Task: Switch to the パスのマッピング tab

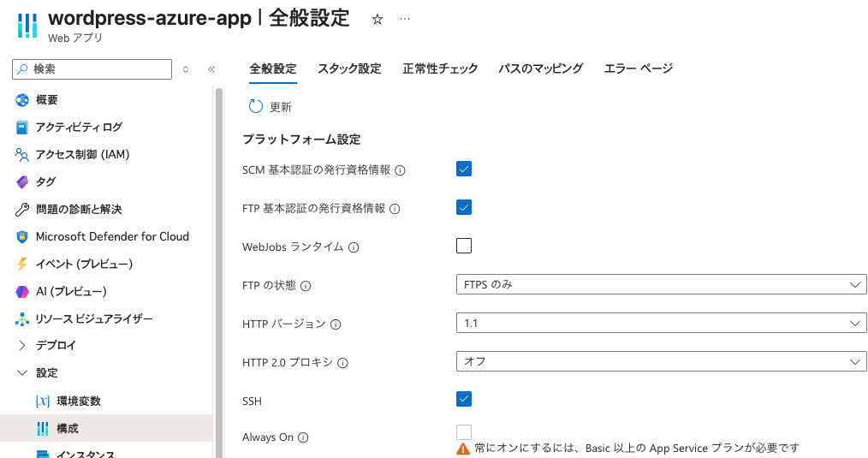Action: (540, 68)
